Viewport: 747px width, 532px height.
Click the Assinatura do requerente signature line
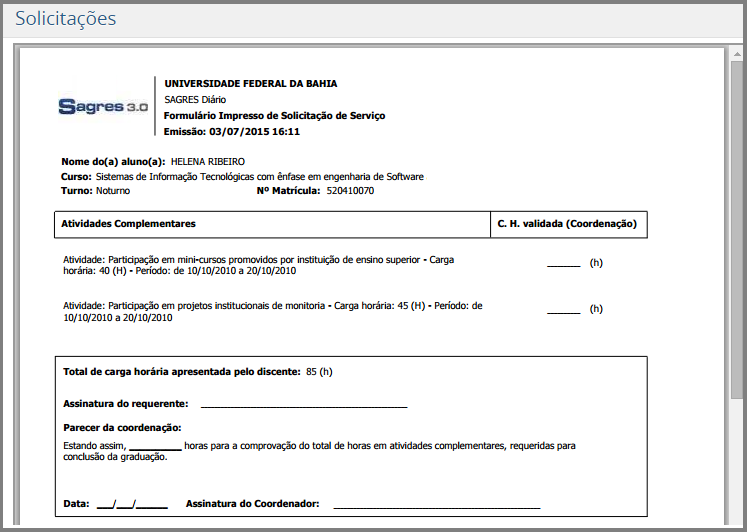click(304, 405)
